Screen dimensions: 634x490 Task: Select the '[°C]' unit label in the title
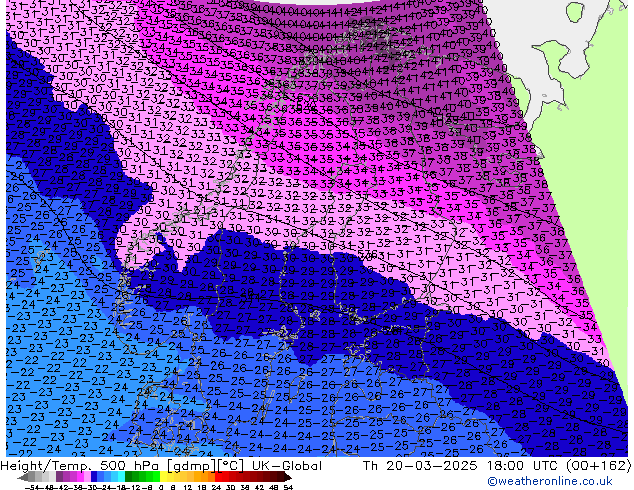coord(230,466)
